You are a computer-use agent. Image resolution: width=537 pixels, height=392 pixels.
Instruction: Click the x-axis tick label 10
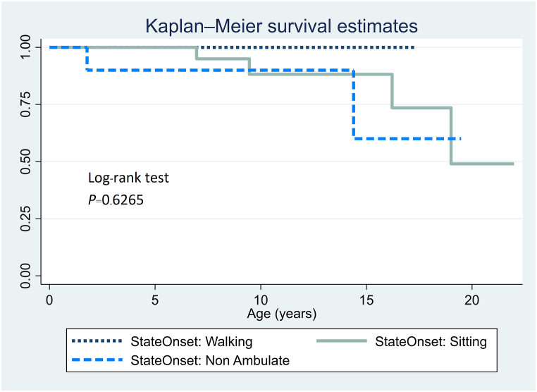click(260, 298)
